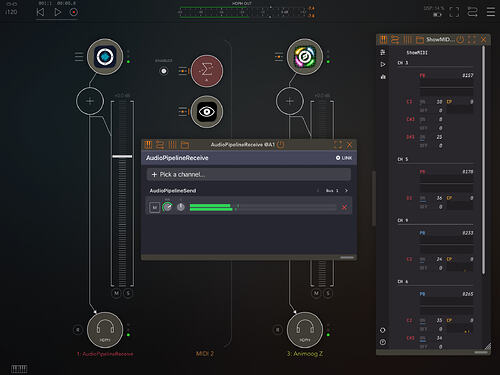Open channel 1 strip menu lines
The width and height of the screenshot is (500, 375).
coord(79,57)
